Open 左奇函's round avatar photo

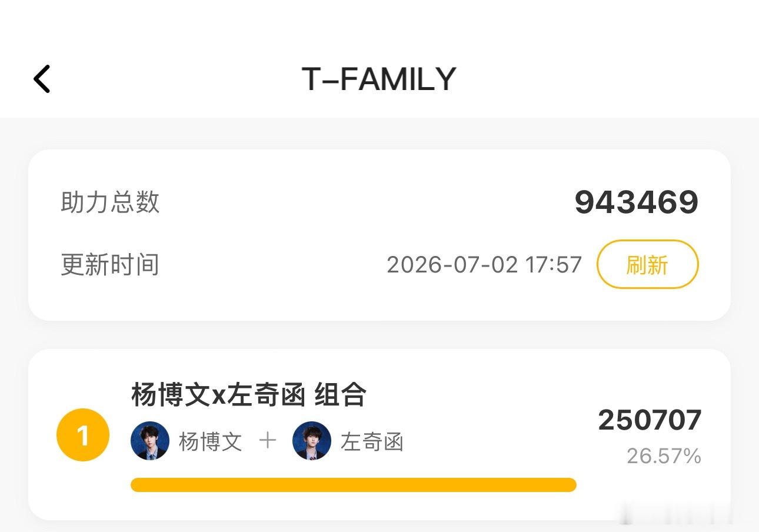(312, 441)
